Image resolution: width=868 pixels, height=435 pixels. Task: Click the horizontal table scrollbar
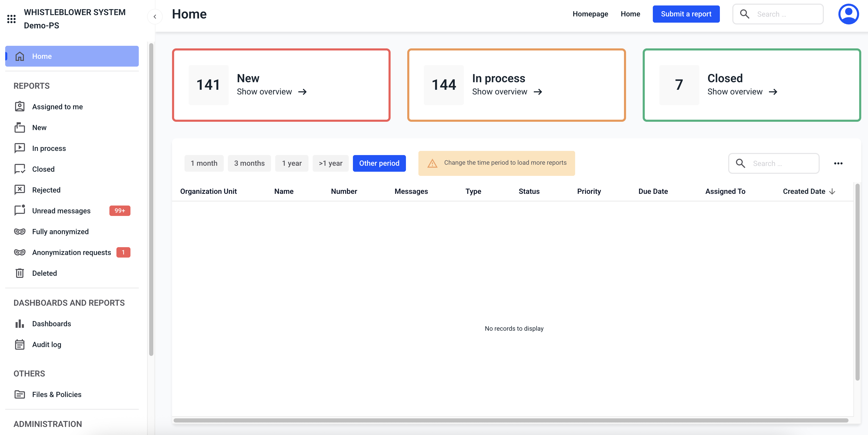point(510,420)
